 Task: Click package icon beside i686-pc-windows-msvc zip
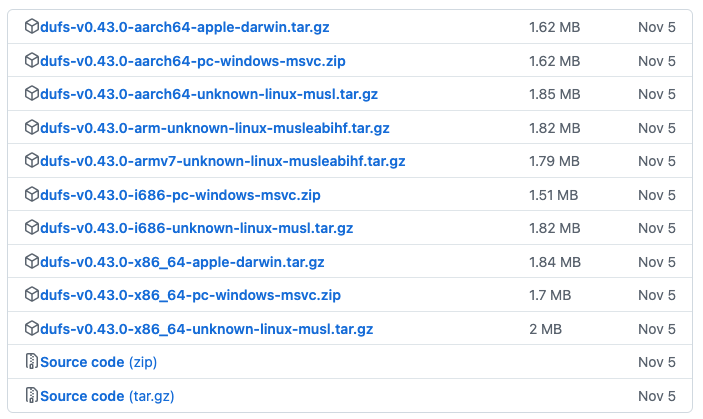32,195
